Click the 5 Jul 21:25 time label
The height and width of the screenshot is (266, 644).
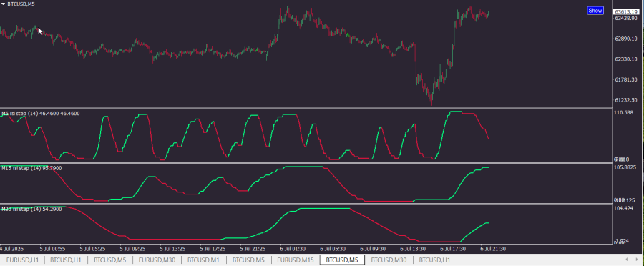(x=253, y=249)
